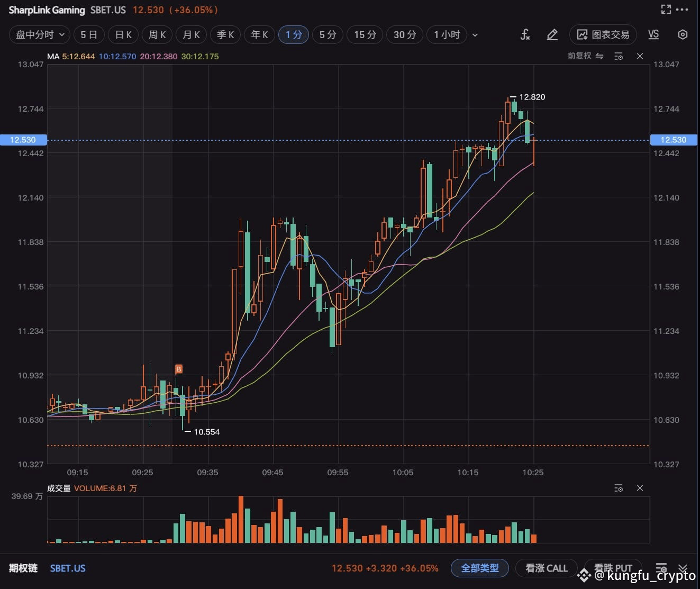The image size is (700, 589).
Task: Open SBET.US options chain link
Action: [x=68, y=568]
